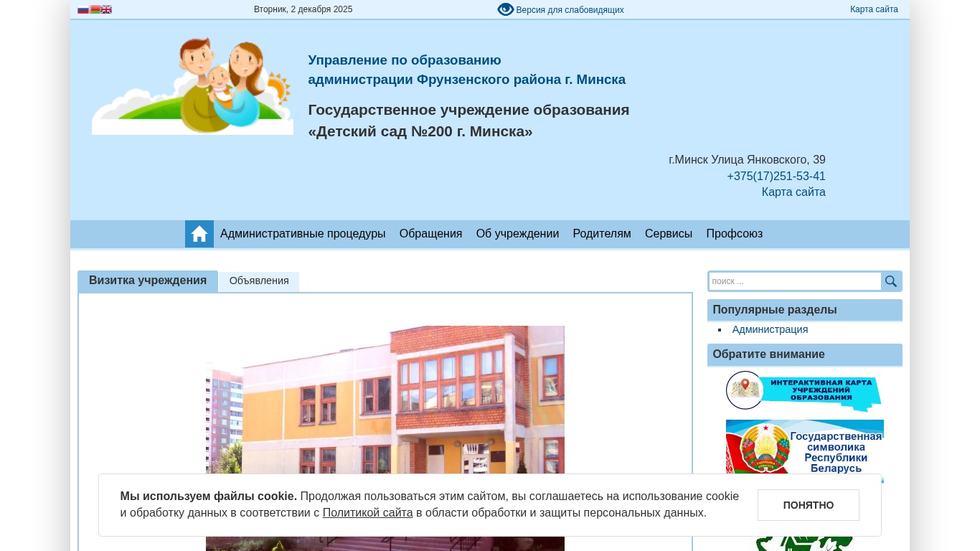Click the magnifier search button
980x551 pixels.
tap(891, 281)
